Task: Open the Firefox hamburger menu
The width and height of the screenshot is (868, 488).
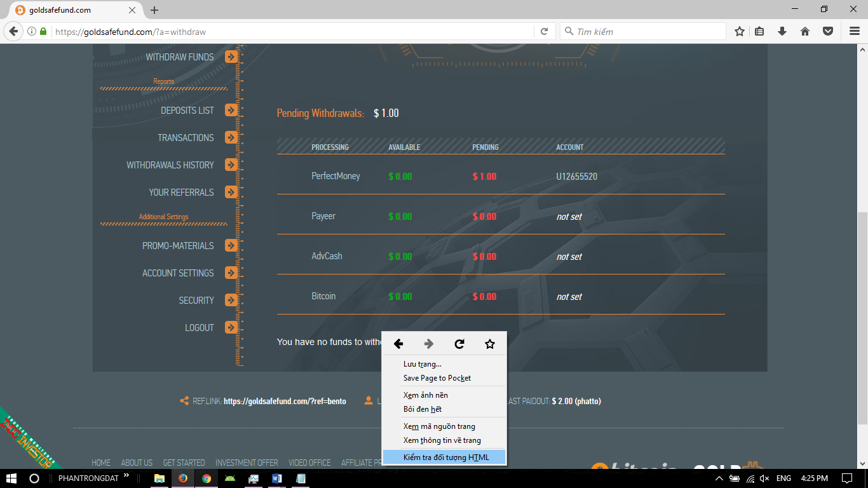Action: 855,31
